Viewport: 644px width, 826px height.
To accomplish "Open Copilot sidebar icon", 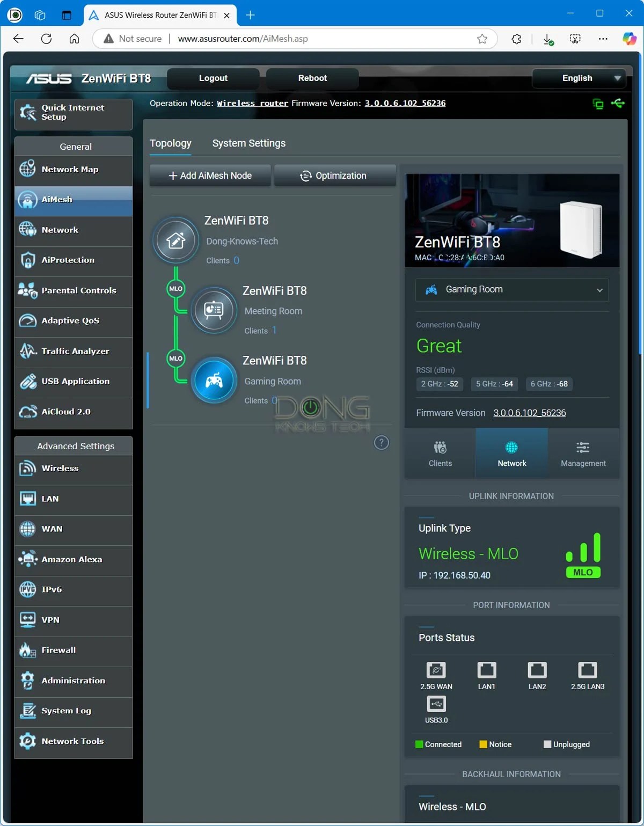I will [x=629, y=39].
